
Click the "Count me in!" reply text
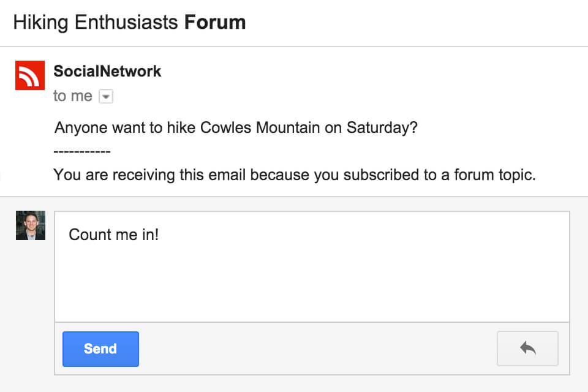coord(113,235)
